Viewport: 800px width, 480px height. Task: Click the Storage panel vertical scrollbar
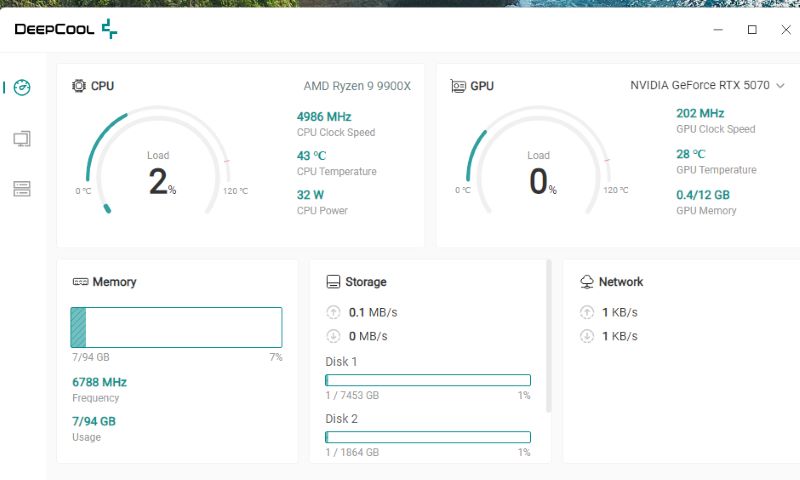(548, 335)
